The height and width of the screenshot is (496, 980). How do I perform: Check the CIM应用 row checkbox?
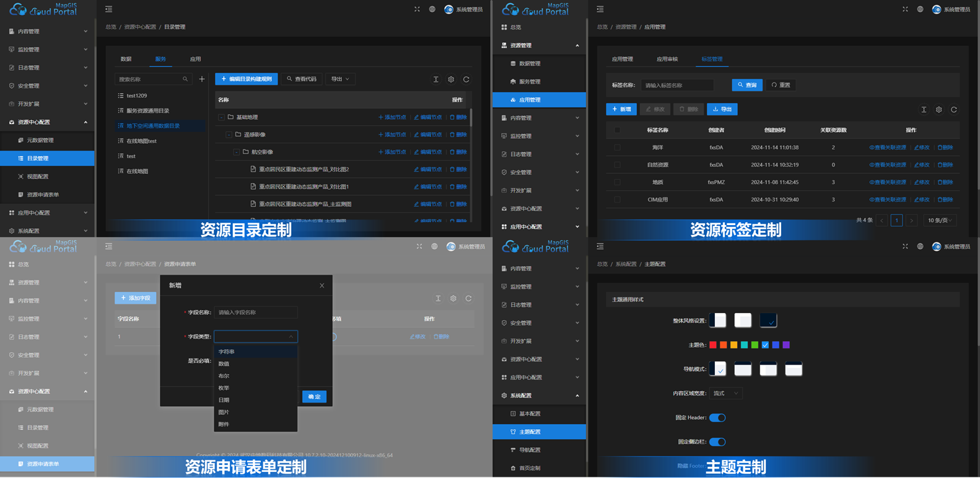(x=617, y=200)
